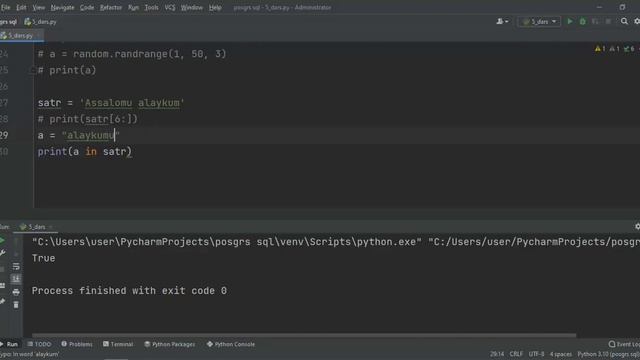Screen dimensions: 640x360
Task: Open the 4 spaces indent selector
Action: pyautogui.click(x=561, y=354)
